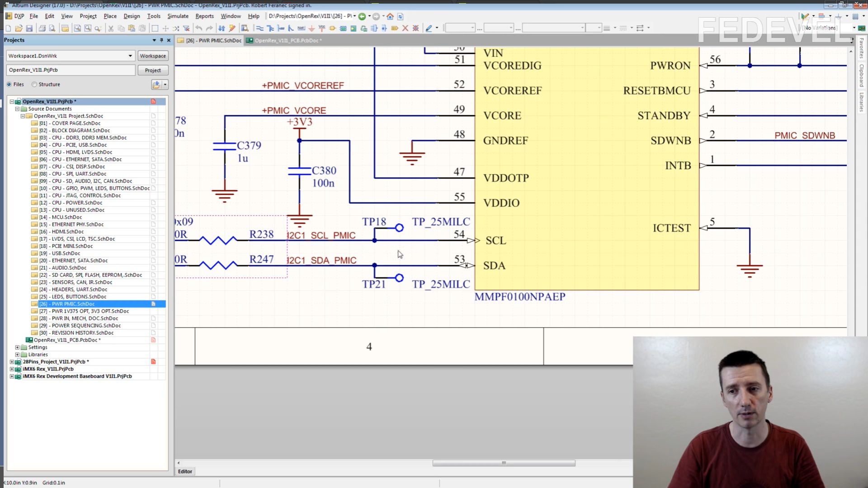Expand the Settings folder
This screenshot has width=868, height=488.
pos(18,347)
